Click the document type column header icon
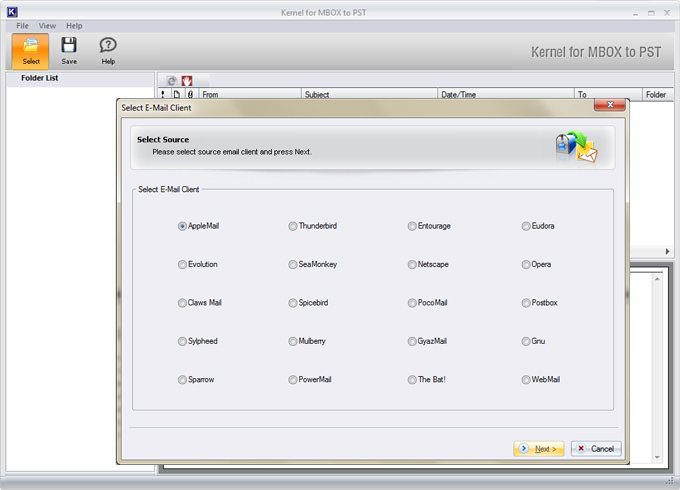This screenshot has height=490, width=680. coord(177,94)
